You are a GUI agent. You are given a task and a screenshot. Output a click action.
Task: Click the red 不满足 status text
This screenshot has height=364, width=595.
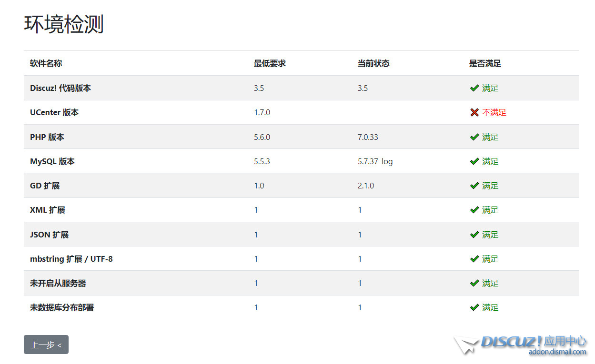494,113
